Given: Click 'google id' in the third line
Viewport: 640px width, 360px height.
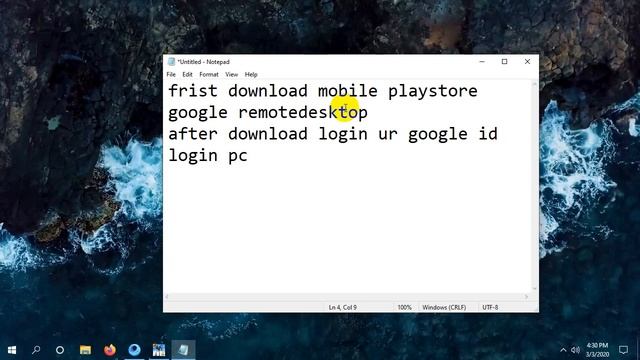Looking at the screenshot, I should coord(453,135).
